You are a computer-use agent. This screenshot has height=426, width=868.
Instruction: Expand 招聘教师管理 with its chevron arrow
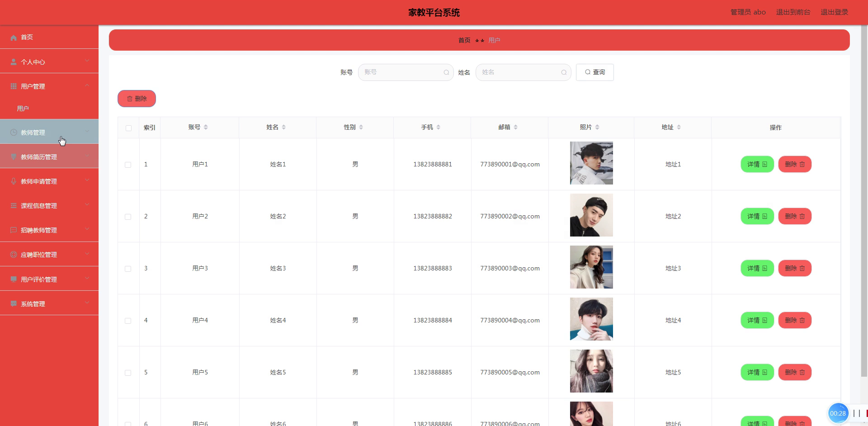[x=87, y=229]
